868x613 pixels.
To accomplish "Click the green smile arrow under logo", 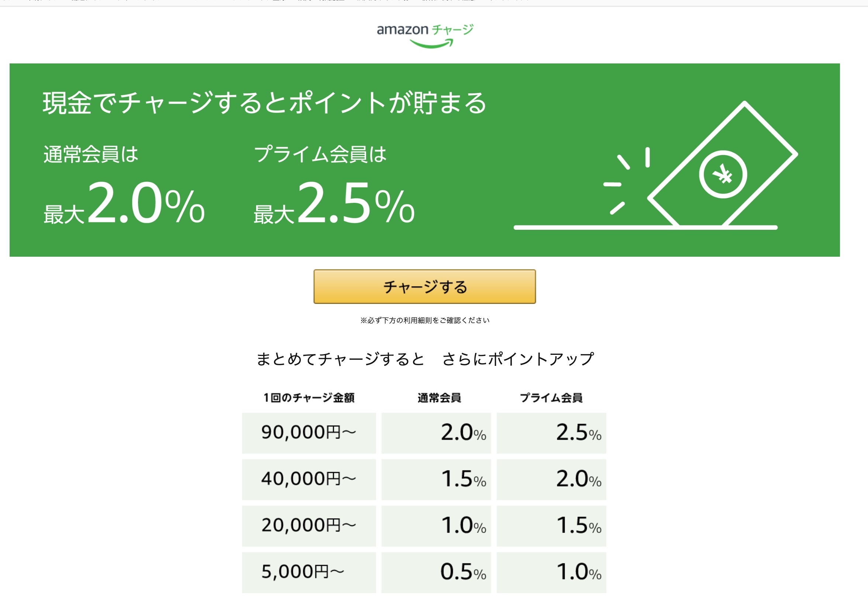I will click(431, 44).
